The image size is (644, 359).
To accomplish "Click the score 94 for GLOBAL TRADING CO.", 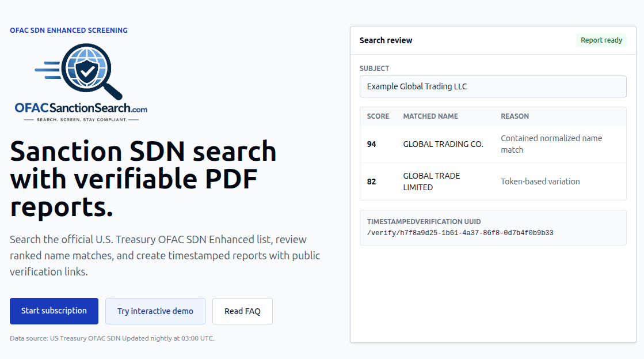I will click(x=371, y=143).
